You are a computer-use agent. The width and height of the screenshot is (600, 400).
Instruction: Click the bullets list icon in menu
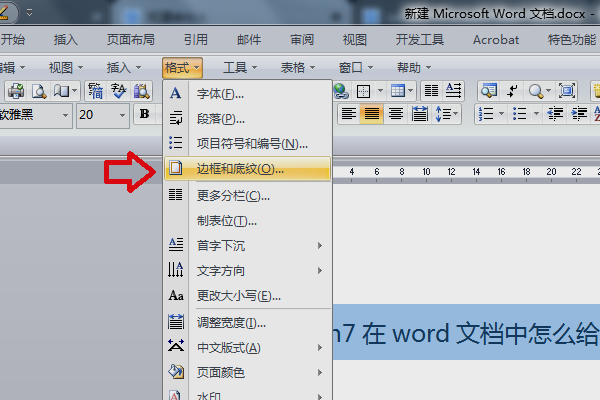click(x=176, y=143)
